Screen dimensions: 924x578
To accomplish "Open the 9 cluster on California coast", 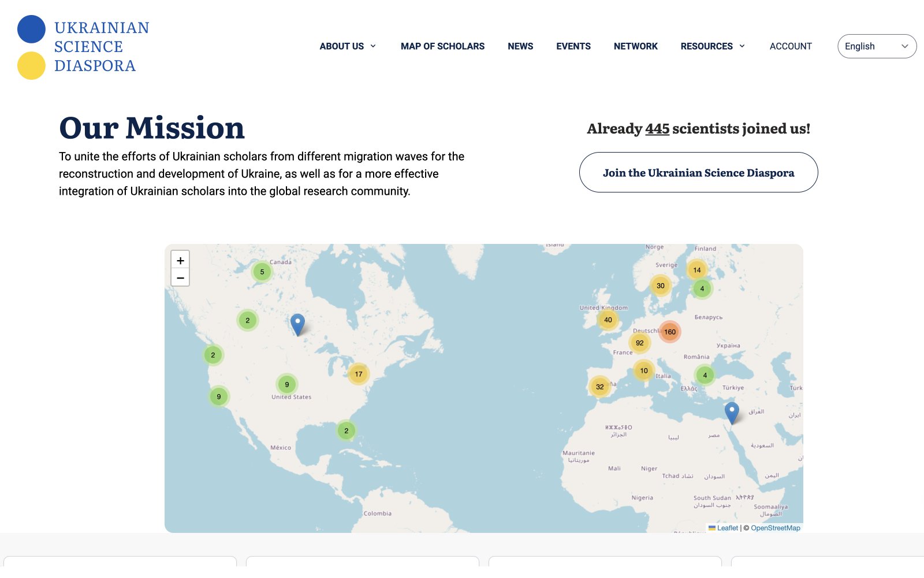I will (219, 397).
